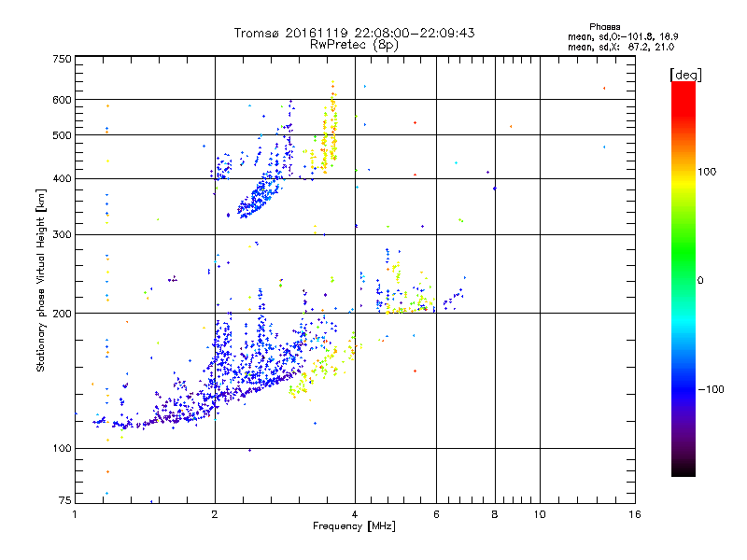Click the colorbar tick label '0'
The image size is (747, 560).
pos(700,281)
